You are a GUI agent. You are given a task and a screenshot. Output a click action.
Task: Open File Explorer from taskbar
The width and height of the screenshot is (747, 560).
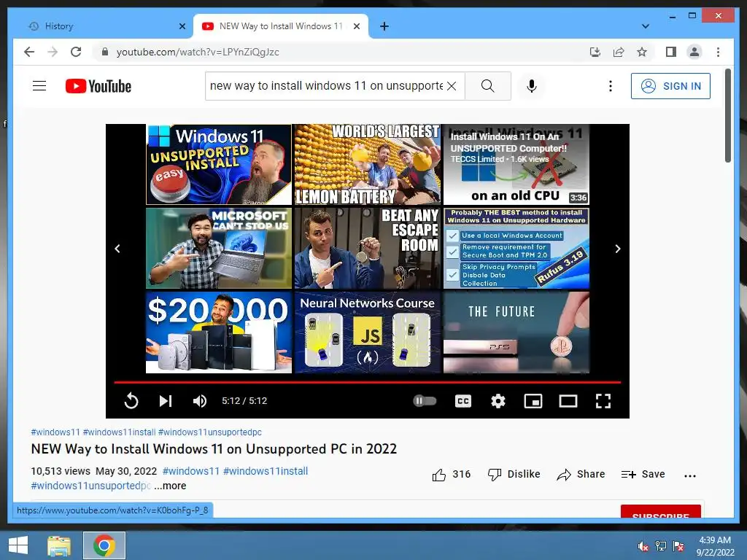pos(59,545)
